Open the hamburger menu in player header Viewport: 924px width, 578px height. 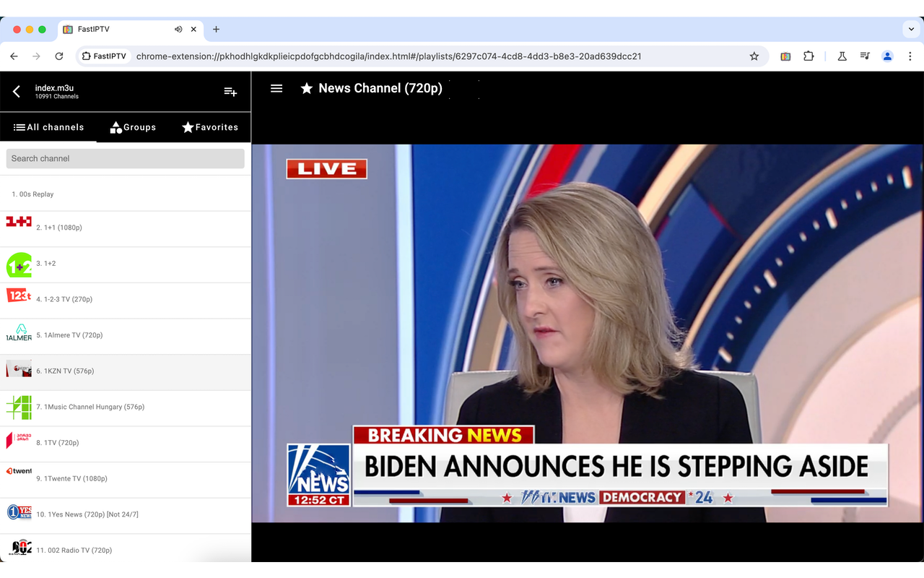276,88
